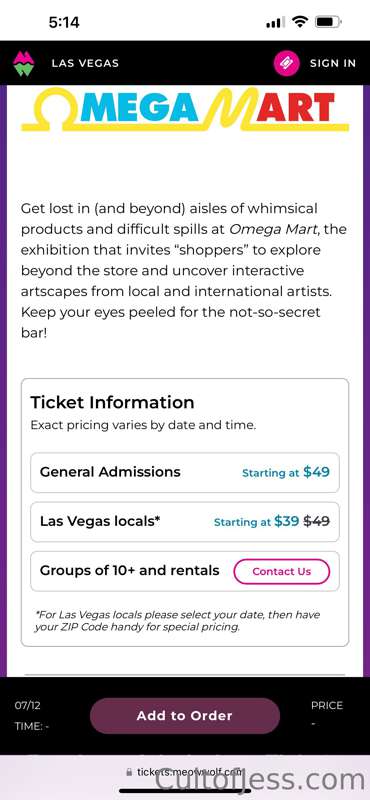Tap the lock icon in address bar
Image resolution: width=370 pixels, height=800 pixels.
[x=129, y=772]
